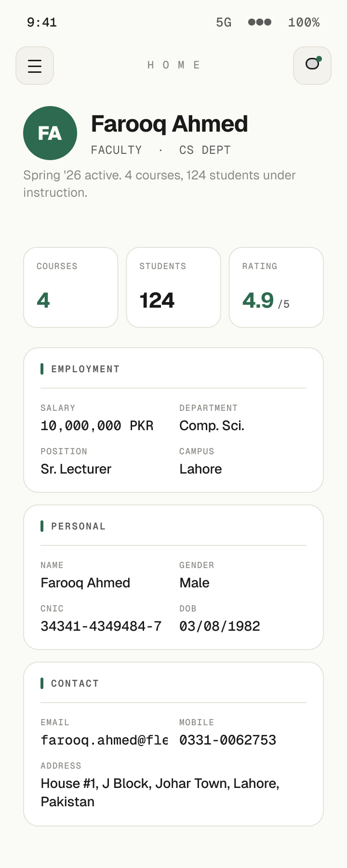Viewport: 347px width, 868px height.
Task: Open the notifications icon with green dot
Action: 312,66
